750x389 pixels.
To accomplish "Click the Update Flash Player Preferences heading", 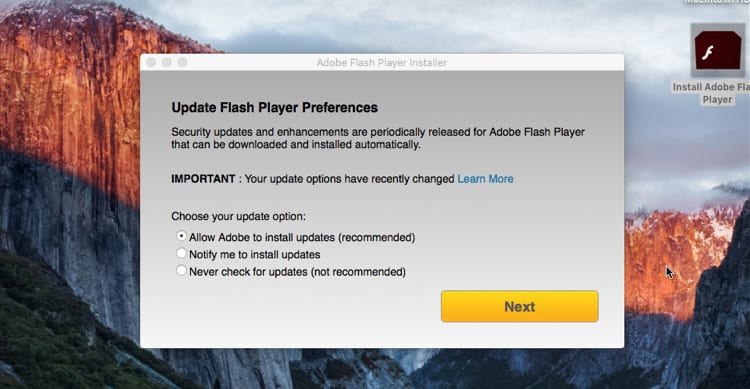I will [x=275, y=108].
